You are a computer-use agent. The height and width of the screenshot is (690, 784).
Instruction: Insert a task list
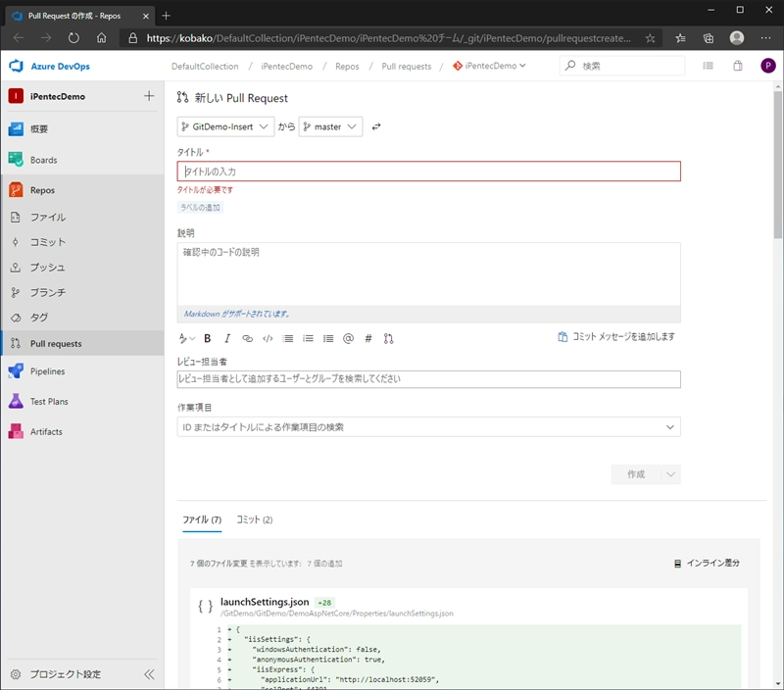point(328,338)
